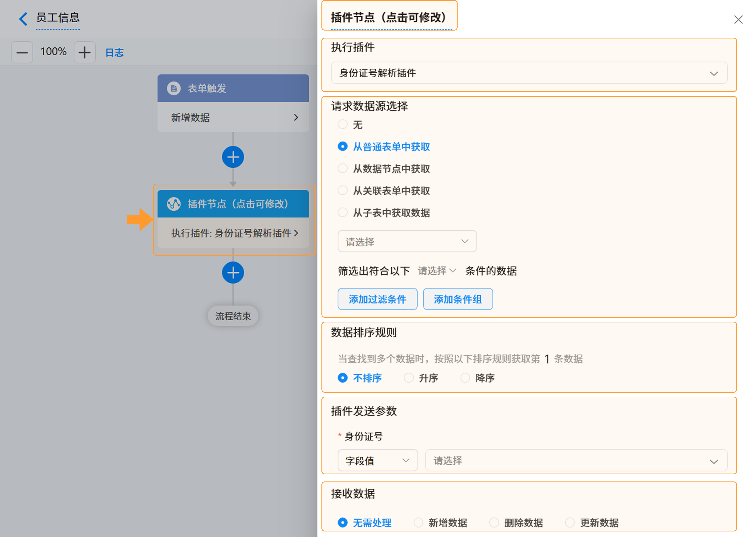756x537 pixels.
Task: Open the form 请选择 dropdown under data source
Action: pyautogui.click(x=407, y=241)
